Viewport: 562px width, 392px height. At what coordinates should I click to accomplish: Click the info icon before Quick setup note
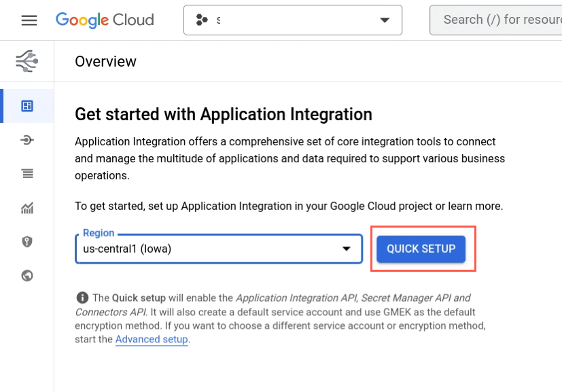point(82,298)
